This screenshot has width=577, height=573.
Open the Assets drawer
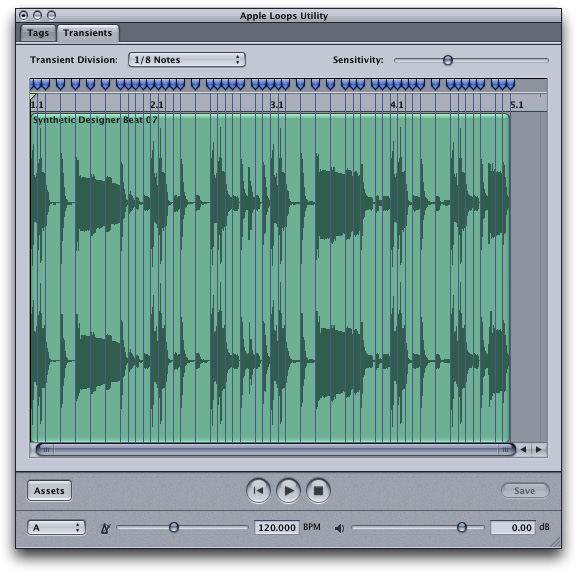49,491
